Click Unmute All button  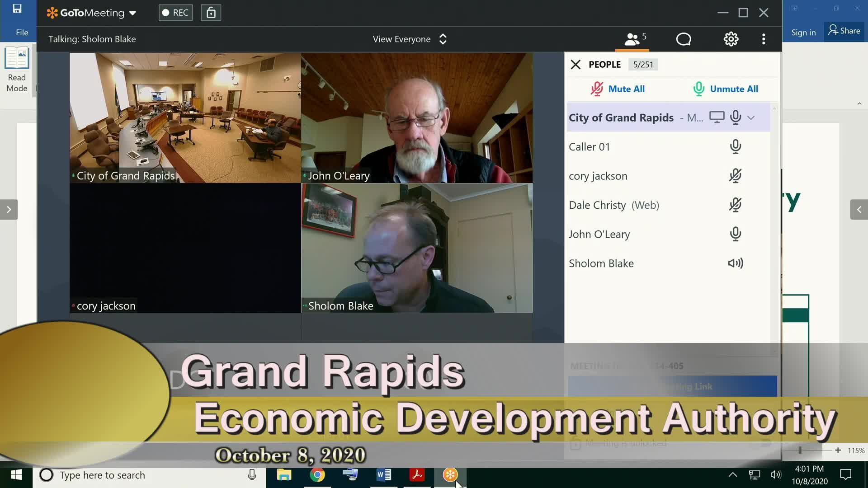click(726, 89)
